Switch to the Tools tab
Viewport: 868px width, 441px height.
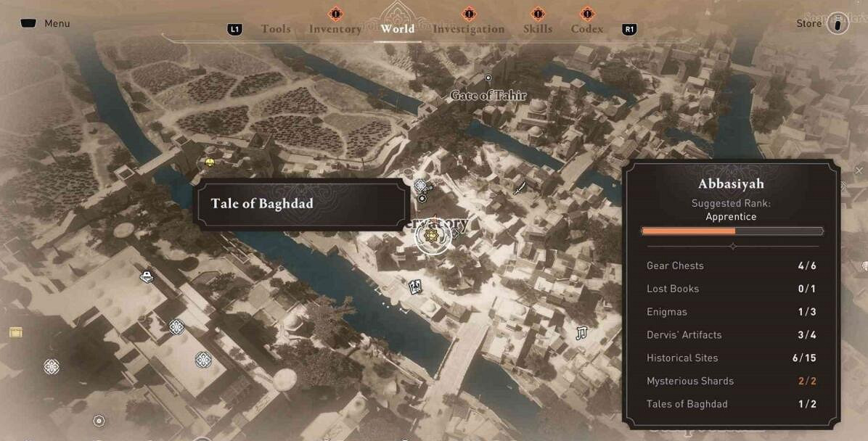(276, 29)
